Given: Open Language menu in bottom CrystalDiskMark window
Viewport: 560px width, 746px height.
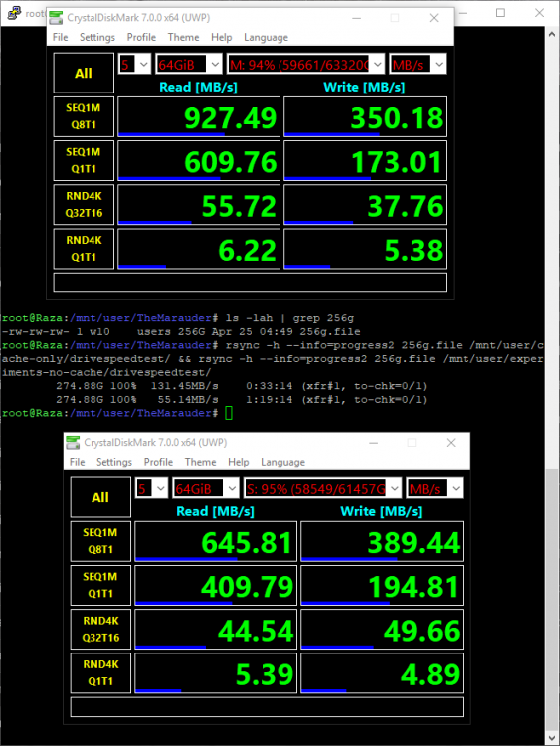Looking at the screenshot, I should (283, 462).
